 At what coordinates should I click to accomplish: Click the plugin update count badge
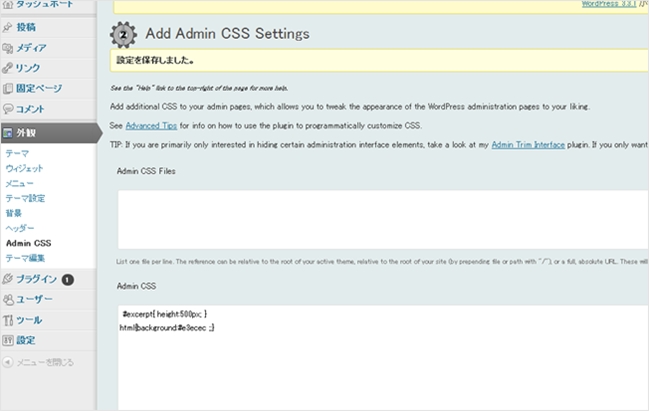click(68, 280)
